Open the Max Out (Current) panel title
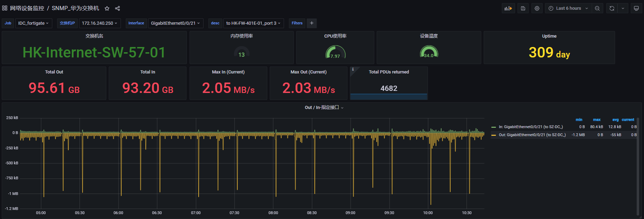Screen dimensions: 644x219 click(308, 72)
